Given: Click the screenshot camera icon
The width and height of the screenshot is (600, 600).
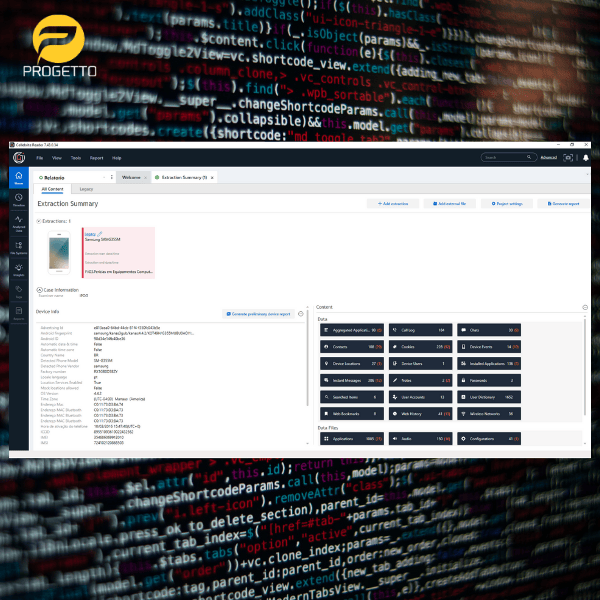Looking at the screenshot, I should [x=569, y=157].
